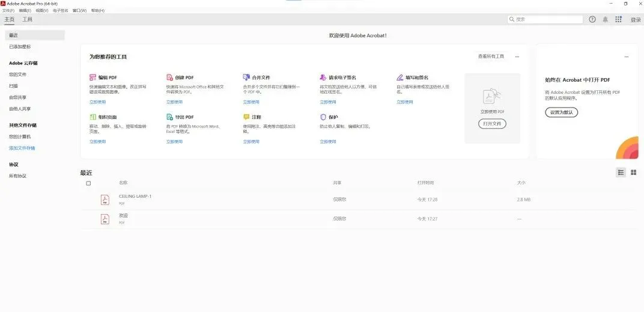Click the 注释 comment icon

(246, 117)
